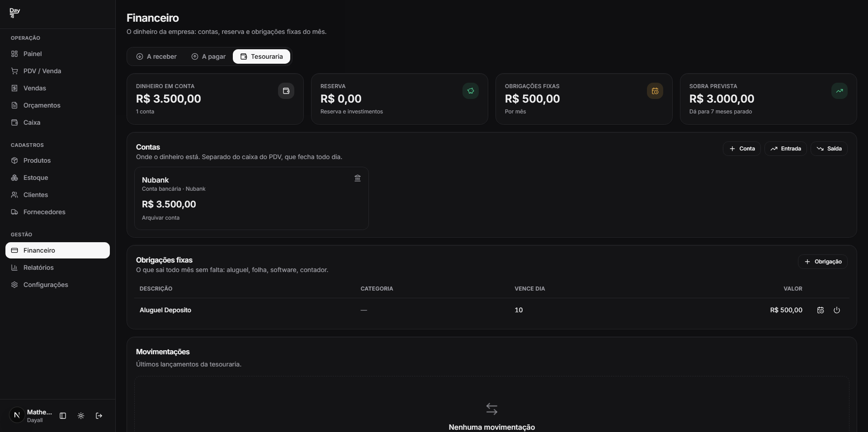868x432 pixels.
Task: Click the 'Dá para 7 meses parado' text
Action: pyautogui.click(x=721, y=112)
